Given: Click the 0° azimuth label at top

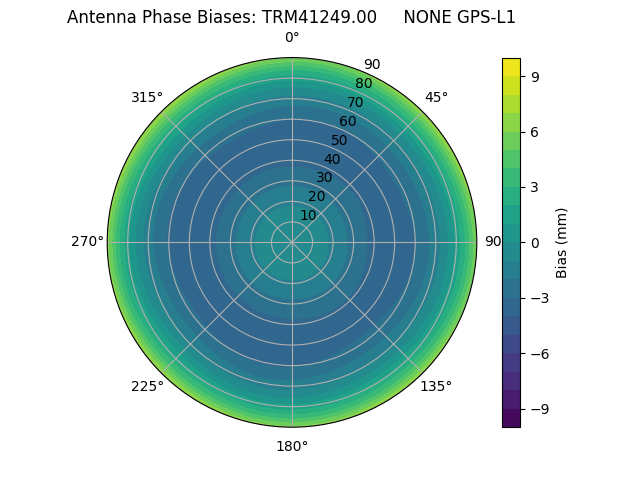Looking at the screenshot, I should pyautogui.click(x=292, y=38).
